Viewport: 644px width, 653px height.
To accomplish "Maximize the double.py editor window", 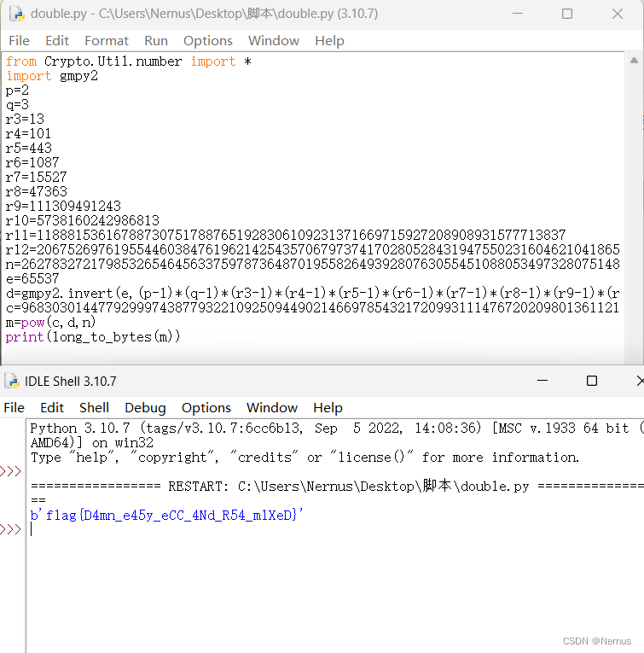I will tap(567, 14).
